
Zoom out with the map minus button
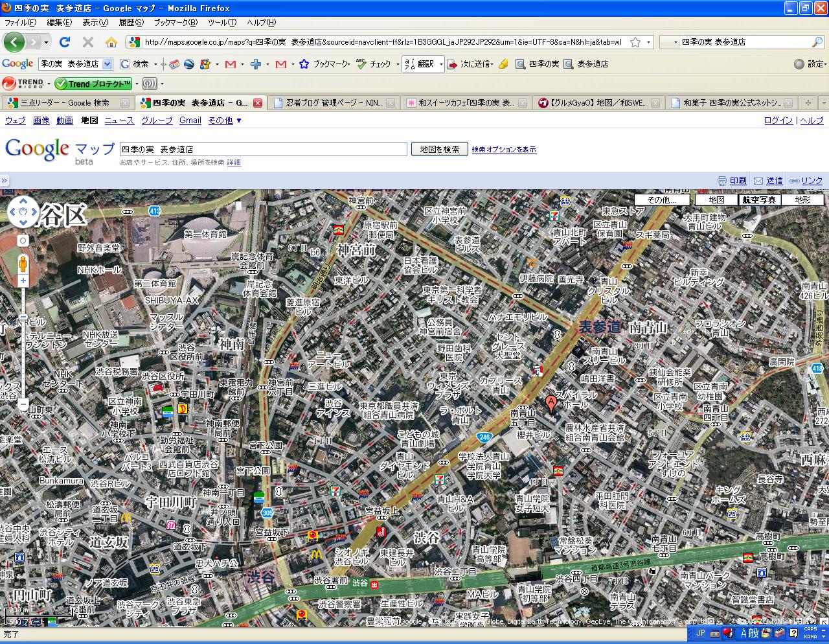(23, 404)
